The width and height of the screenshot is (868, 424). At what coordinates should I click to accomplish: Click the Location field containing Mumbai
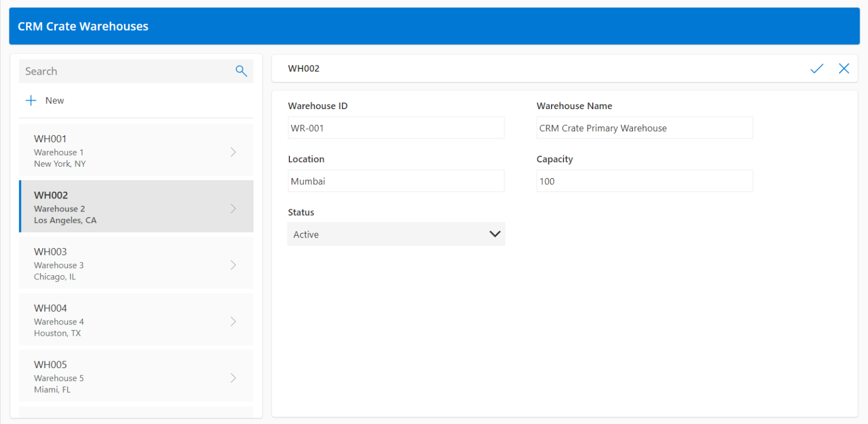coord(396,180)
